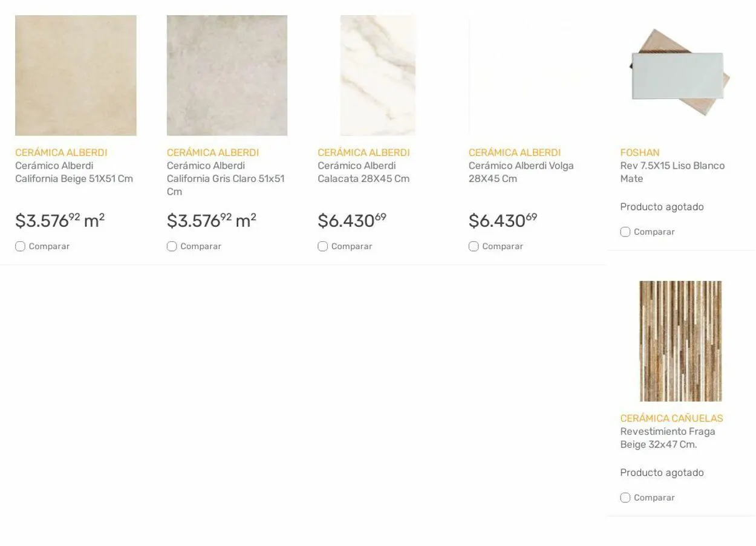Click the FOSHAN brand label
This screenshot has width=756, height=546.
click(639, 153)
